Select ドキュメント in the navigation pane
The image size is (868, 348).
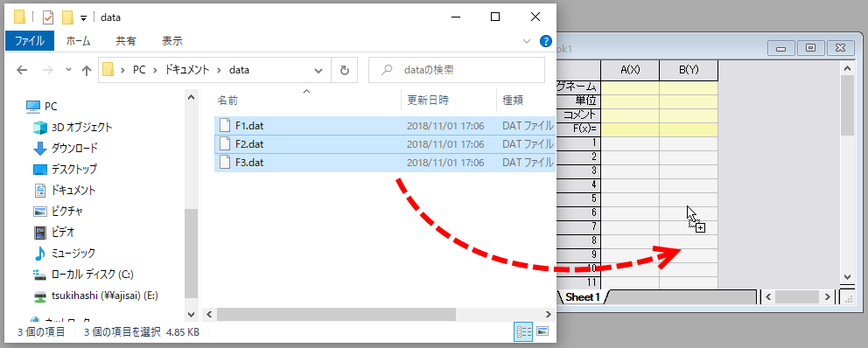(x=65, y=191)
